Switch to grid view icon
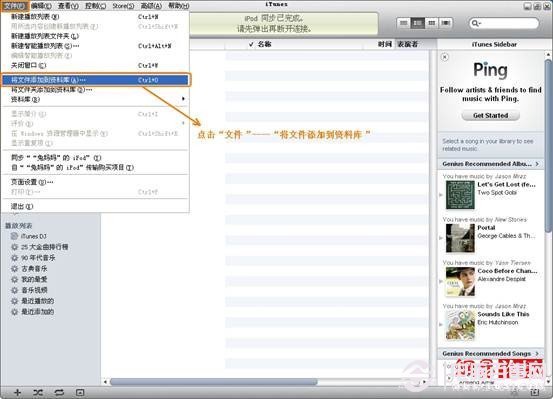Image resolution: width=553 pixels, height=399 pixels. (431, 23)
